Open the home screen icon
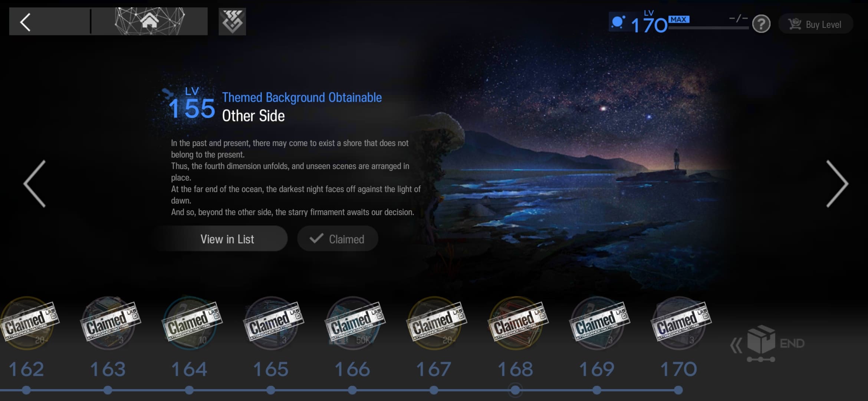 [x=149, y=22]
